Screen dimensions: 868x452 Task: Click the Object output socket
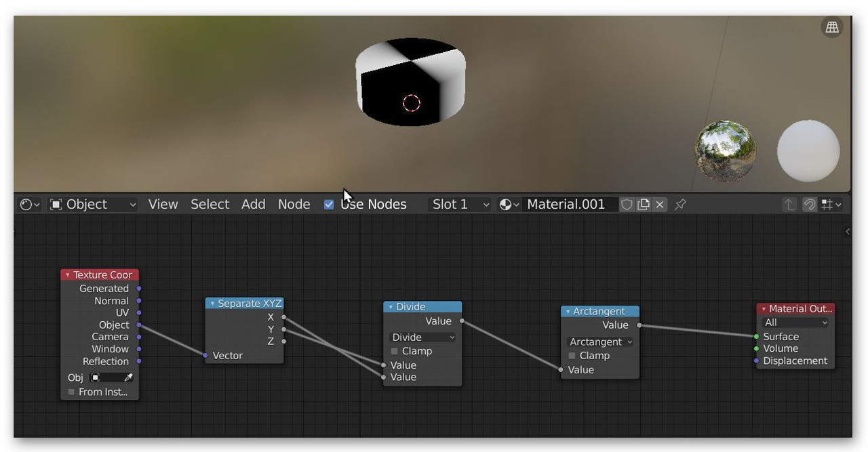point(139,325)
